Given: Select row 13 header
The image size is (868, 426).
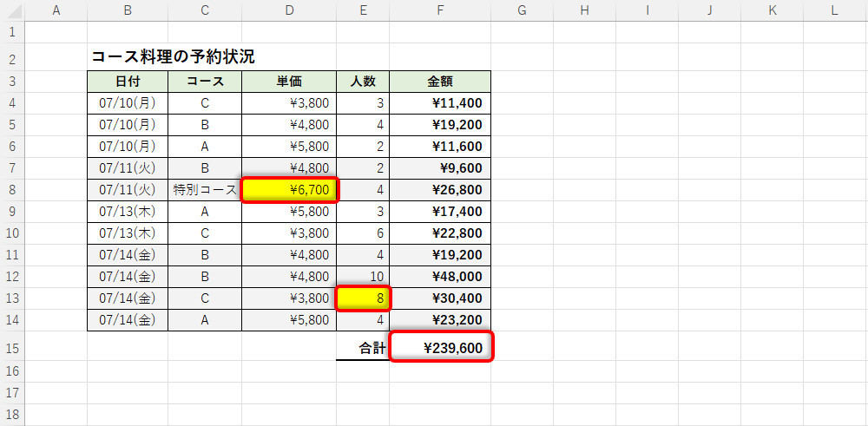Looking at the screenshot, I should [x=12, y=298].
